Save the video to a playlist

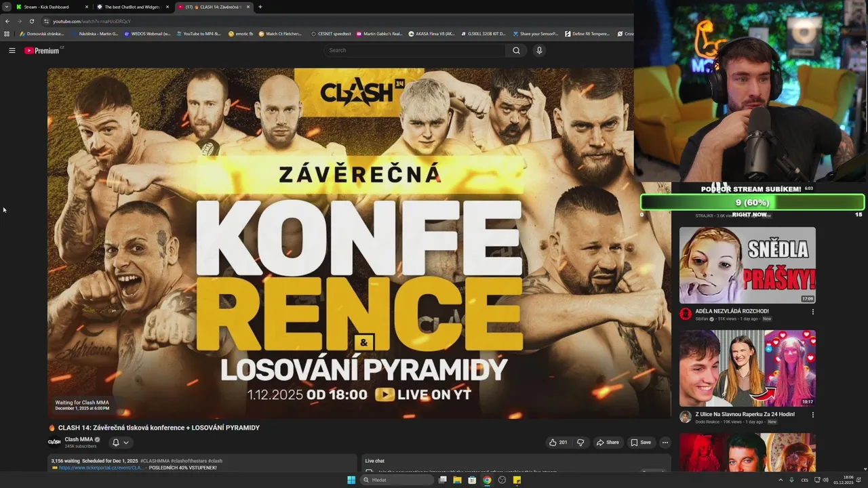641,443
